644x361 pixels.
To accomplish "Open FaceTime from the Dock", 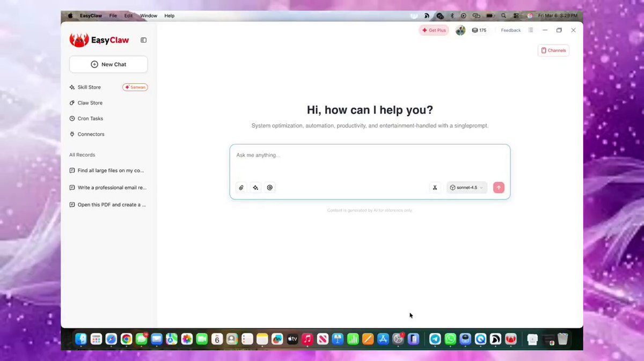I will coord(202,339).
